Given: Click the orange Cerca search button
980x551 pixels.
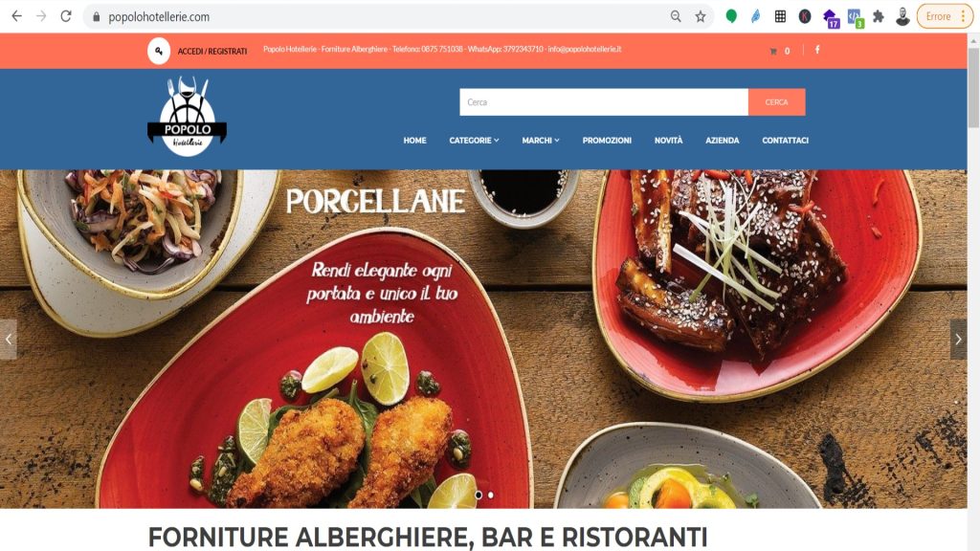Looking at the screenshot, I should point(776,101).
